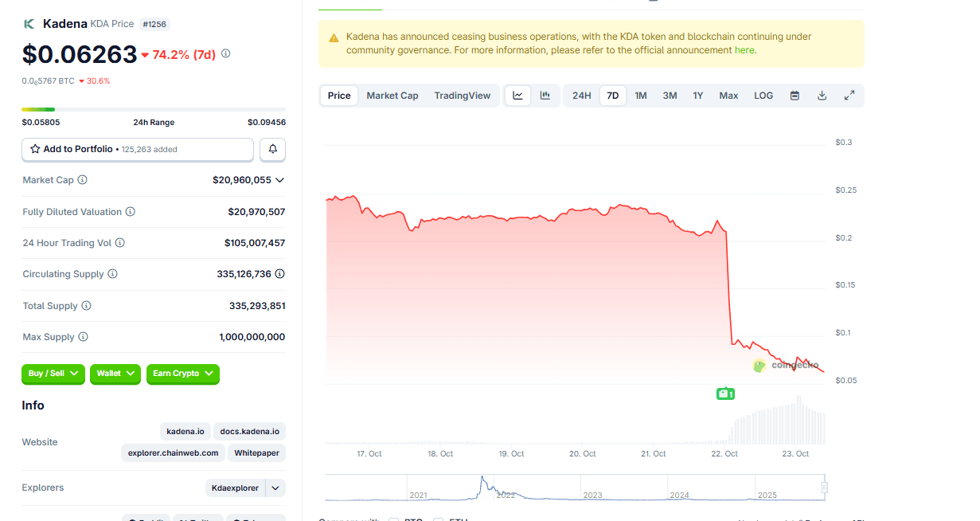The width and height of the screenshot is (980, 521).
Task: Switch to the TradingView tab
Action: [462, 96]
